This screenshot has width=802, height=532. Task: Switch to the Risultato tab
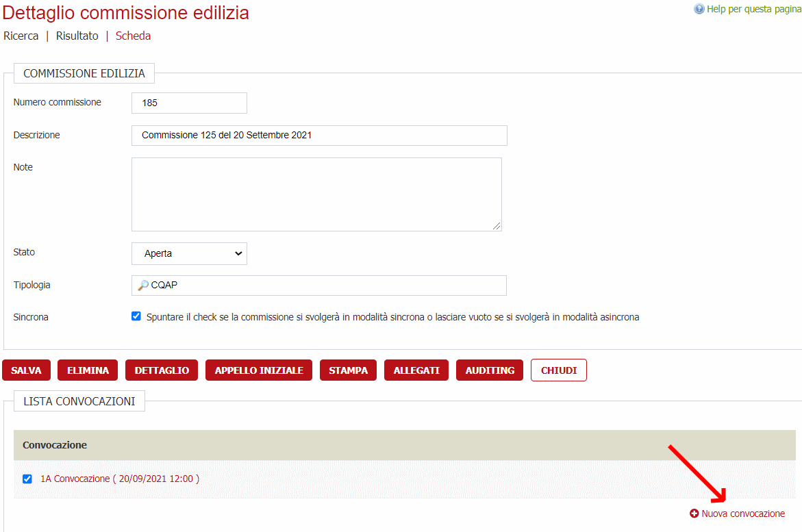pyautogui.click(x=77, y=36)
